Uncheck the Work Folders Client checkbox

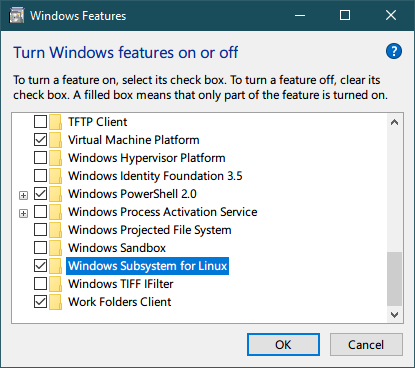pyautogui.click(x=40, y=302)
